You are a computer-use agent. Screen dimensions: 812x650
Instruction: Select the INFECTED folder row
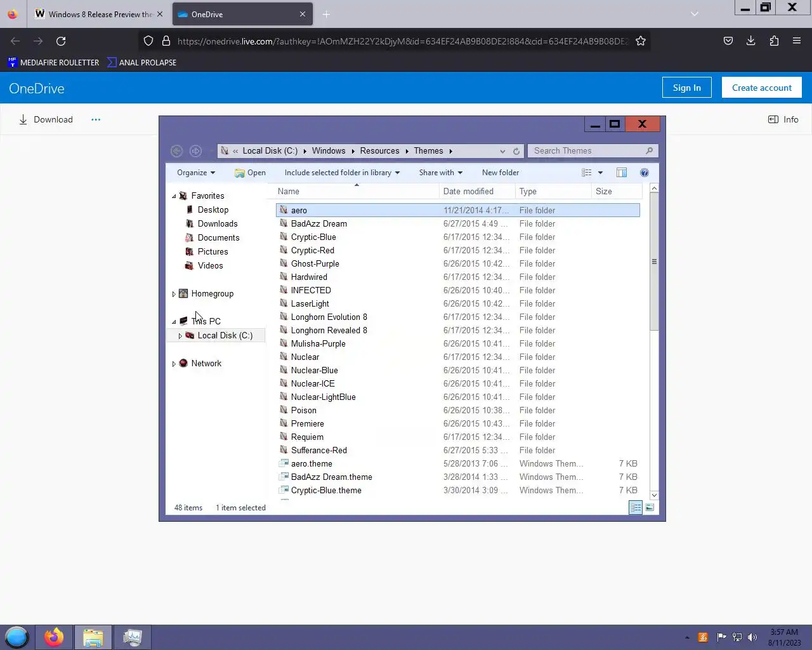pyautogui.click(x=457, y=290)
